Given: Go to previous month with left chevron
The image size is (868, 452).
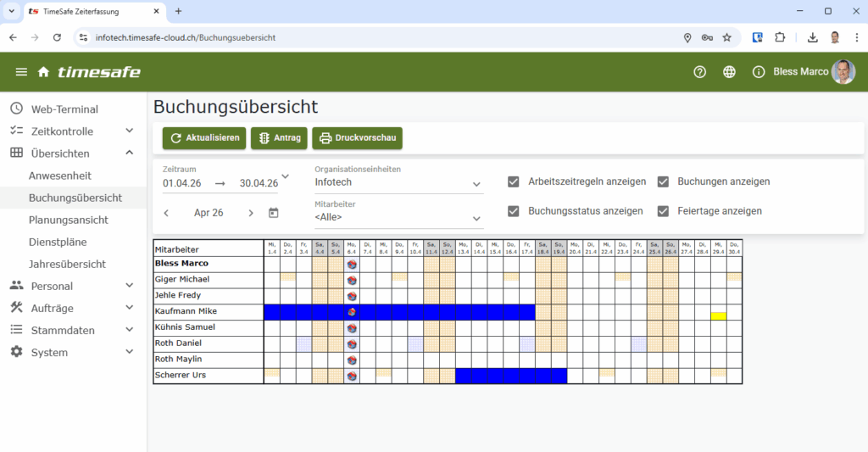Looking at the screenshot, I should point(166,213).
